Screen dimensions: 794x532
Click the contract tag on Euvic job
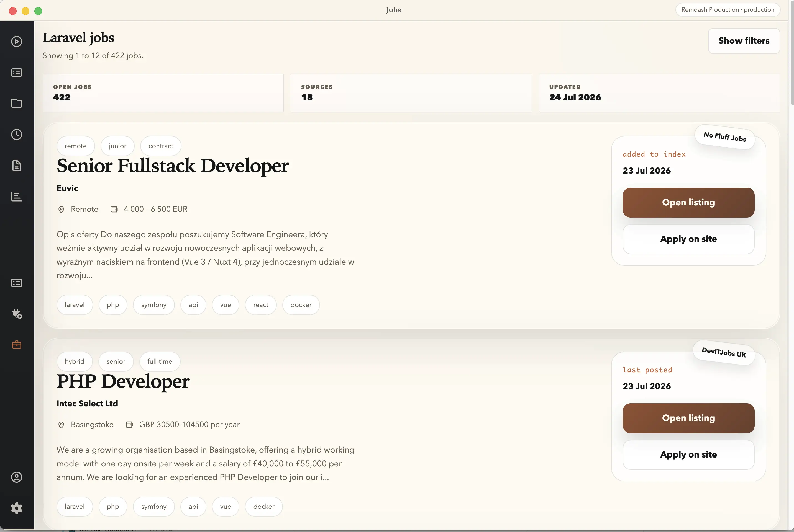click(161, 146)
